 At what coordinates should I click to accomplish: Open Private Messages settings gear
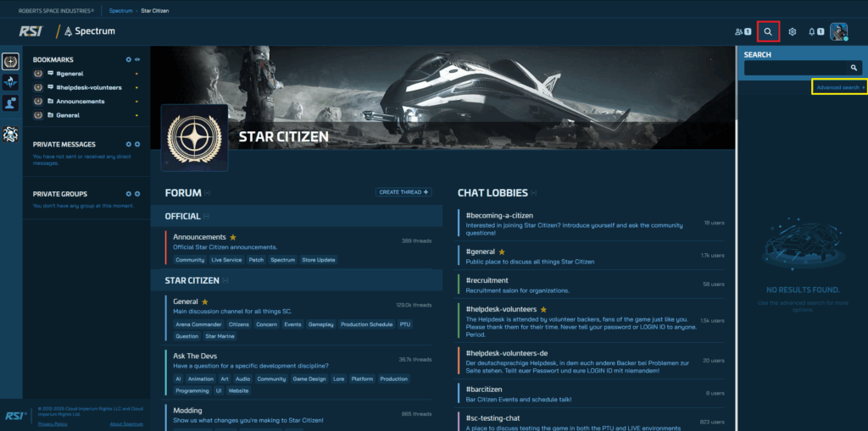(x=129, y=144)
